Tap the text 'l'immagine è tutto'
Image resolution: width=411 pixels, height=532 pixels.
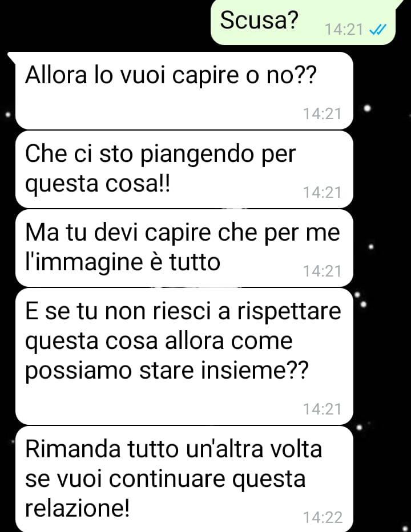[123, 262]
